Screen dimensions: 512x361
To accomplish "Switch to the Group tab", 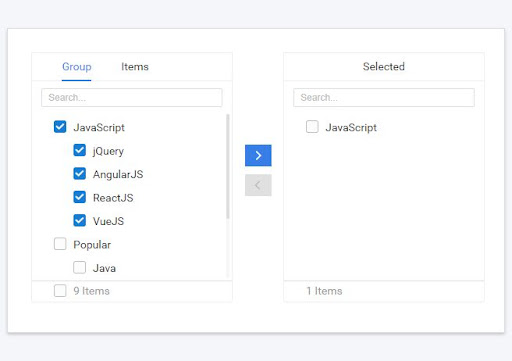I will click(x=77, y=67).
